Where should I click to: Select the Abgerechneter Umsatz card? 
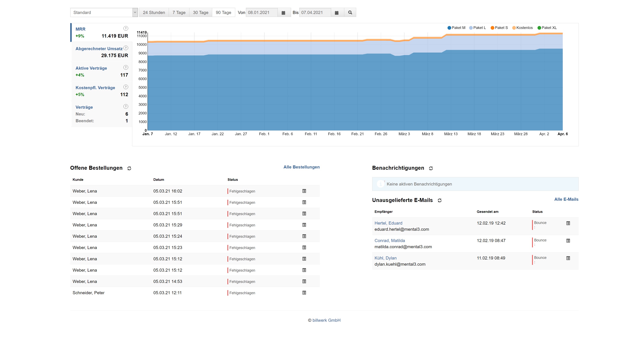pyautogui.click(x=101, y=52)
